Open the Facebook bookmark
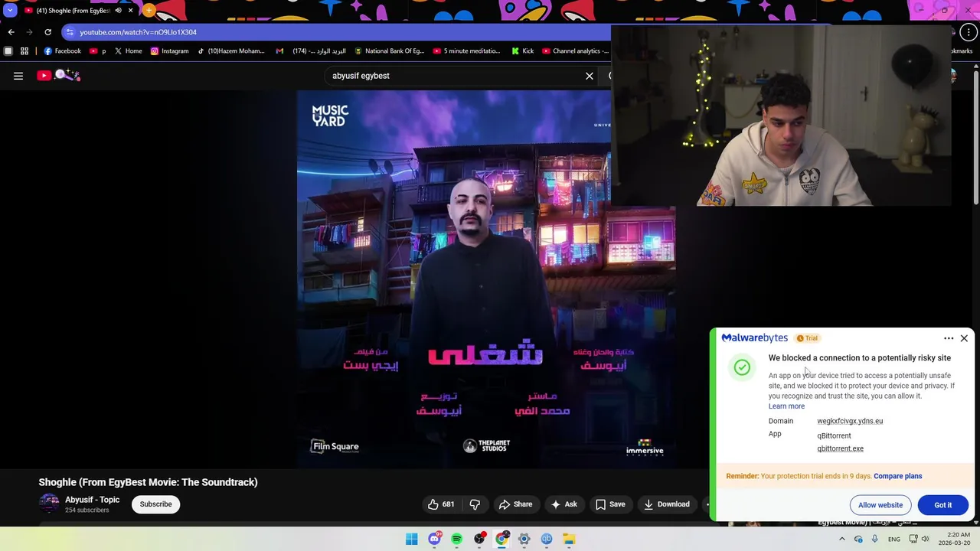 point(62,51)
